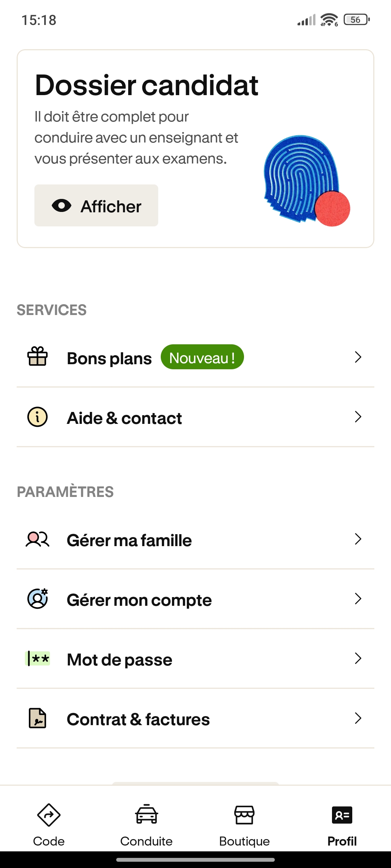Click the Afficher button

tap(96, 205)
